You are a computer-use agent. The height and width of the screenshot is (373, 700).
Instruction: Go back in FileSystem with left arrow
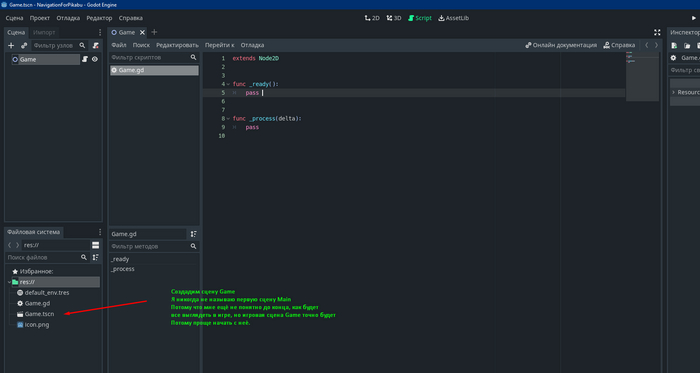(10, 245)
